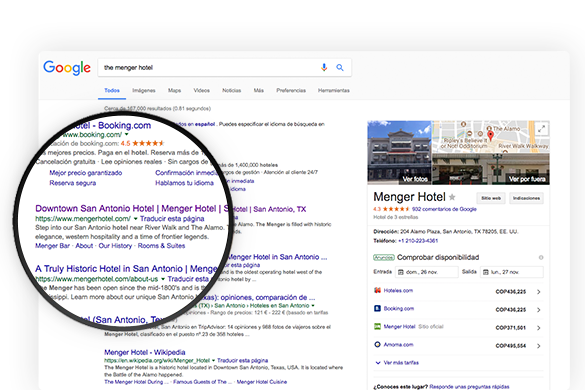Open the Maps tab
585x390 pixels.
174,90
